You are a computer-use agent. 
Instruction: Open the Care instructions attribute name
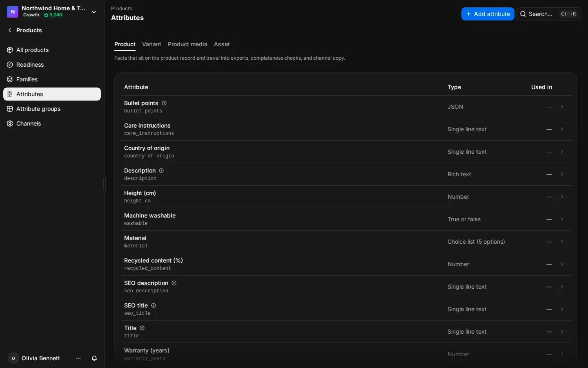click(x=147, y=126)
